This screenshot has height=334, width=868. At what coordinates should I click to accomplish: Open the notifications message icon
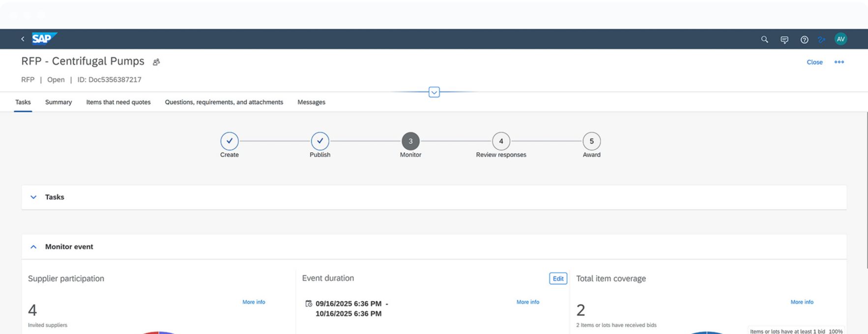pos(784,40)
